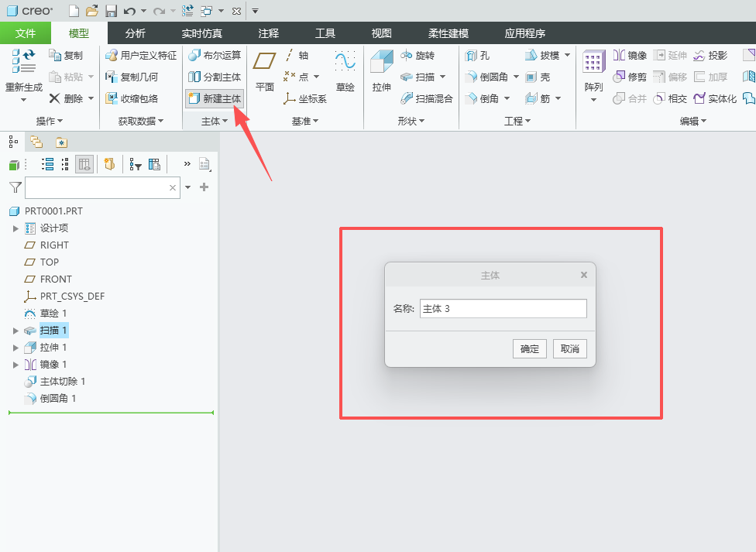Click the 投影 Project tool
756x552 pixels.
point(710,56)
